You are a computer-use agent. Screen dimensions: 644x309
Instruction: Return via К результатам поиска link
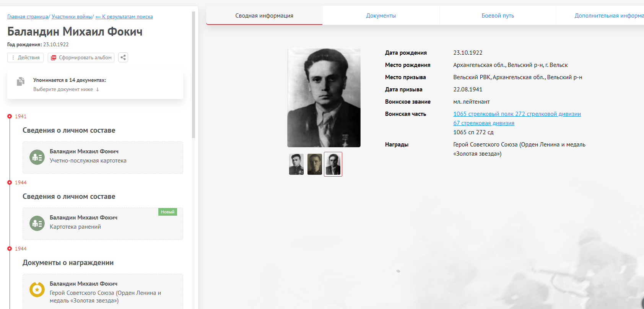pos(124,17)
